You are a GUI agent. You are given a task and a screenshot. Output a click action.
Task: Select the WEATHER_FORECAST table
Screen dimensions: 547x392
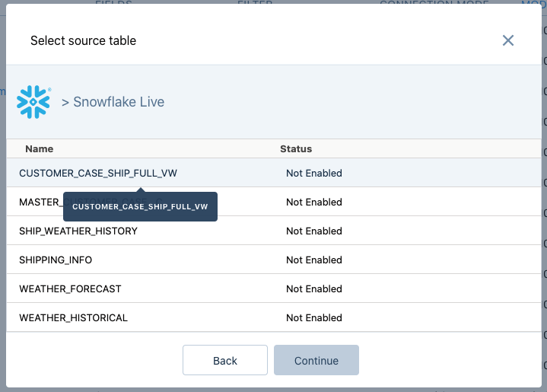click(70, 289)
